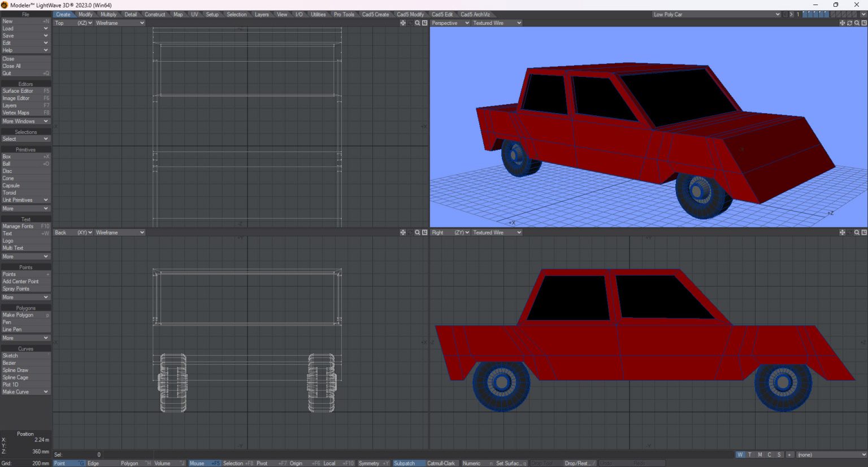Activate the Rotate view icon on the Perspective viewport
This screenshot has width=868, height=467.
850,23
